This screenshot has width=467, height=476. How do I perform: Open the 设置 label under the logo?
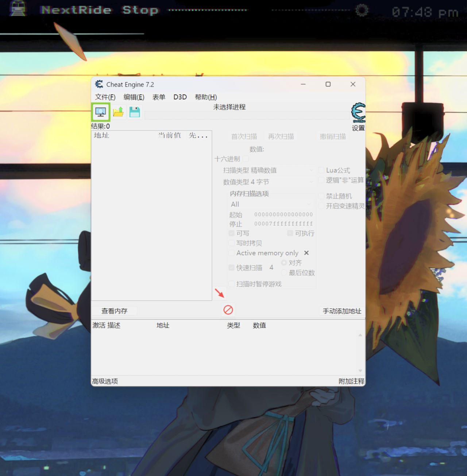[x=358, y=128]
